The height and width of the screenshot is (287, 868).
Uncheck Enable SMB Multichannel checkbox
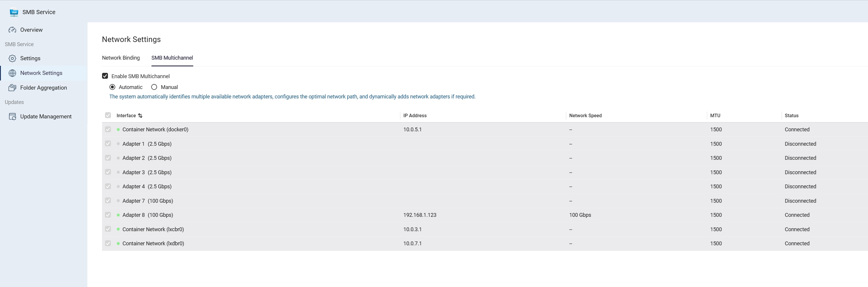pyautogui.click(x=105, y=76)
